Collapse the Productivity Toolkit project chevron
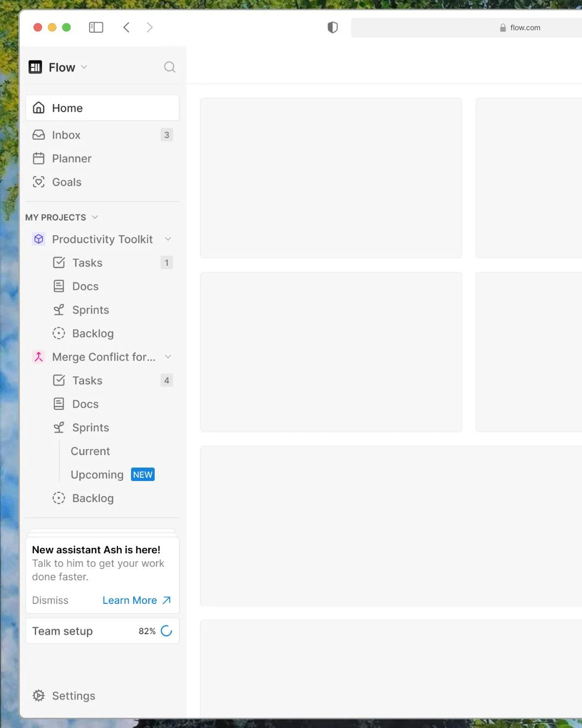This screenshot has height=728, width=582. 168,239
